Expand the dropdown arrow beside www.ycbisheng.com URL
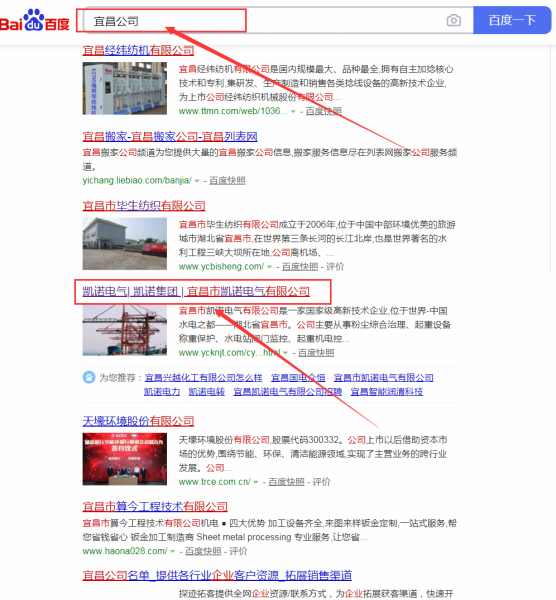The width and height of the screenshot is (556, 600). [x=269, y=267]
